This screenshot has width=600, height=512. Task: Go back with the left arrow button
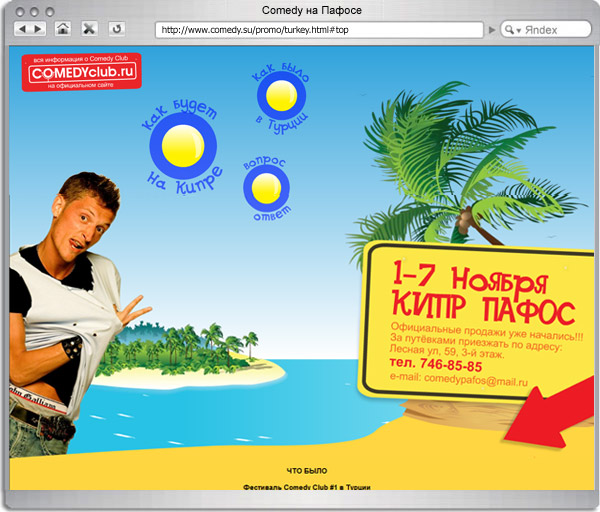point(24,30)
